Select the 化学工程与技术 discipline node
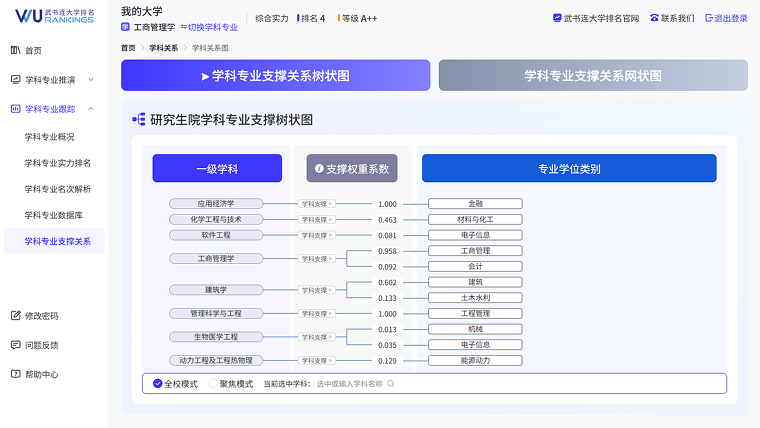This screenshot has width=760, height=428. (x=216, y=219)
